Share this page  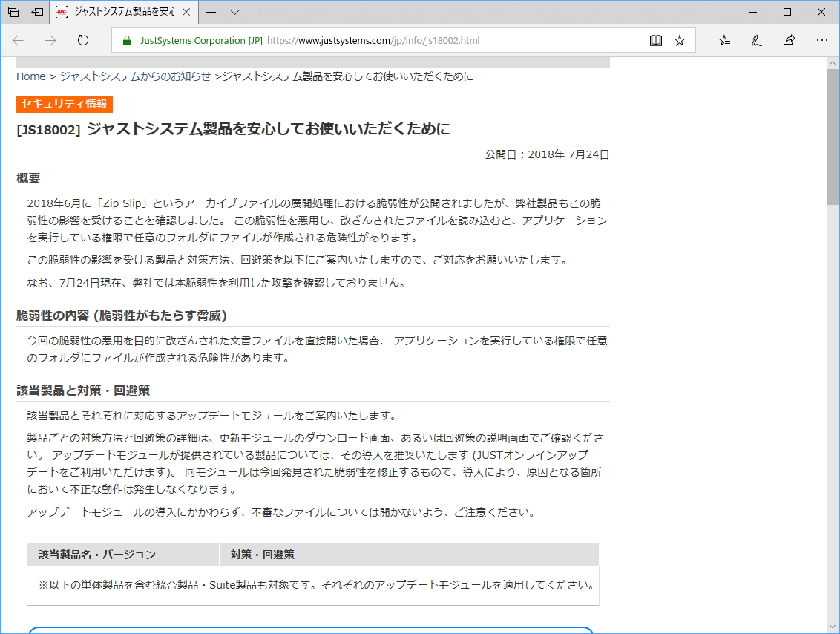pos(789,41)
